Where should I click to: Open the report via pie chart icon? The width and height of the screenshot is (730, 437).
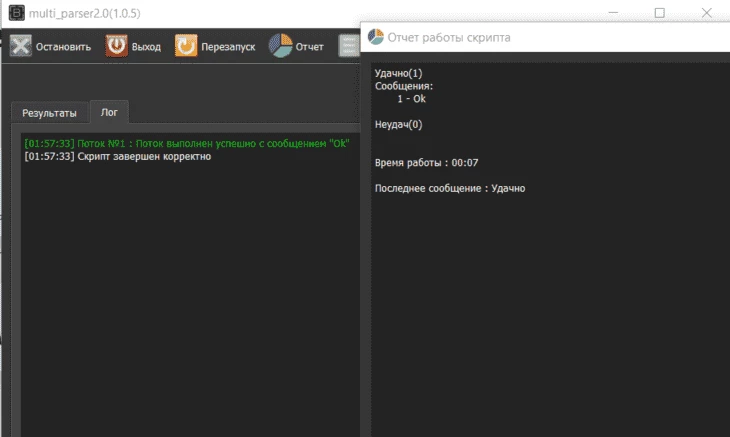280,46
